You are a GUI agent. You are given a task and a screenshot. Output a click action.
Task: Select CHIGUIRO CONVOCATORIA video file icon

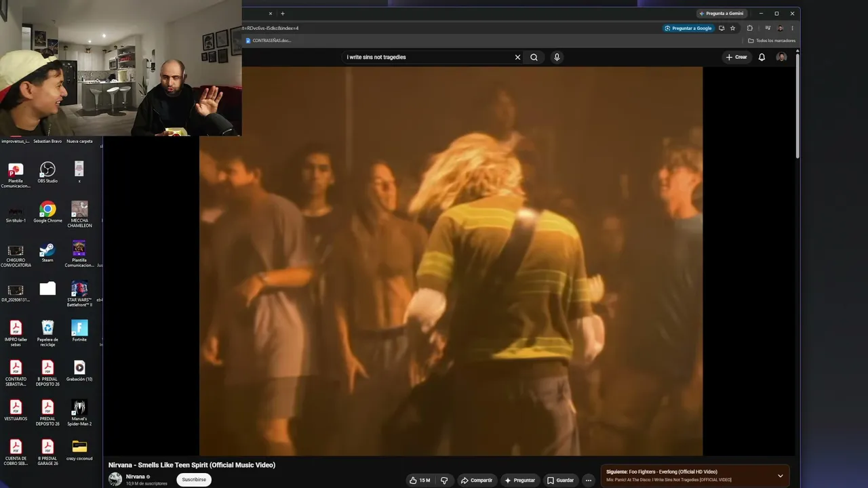(x=16, y=254)
